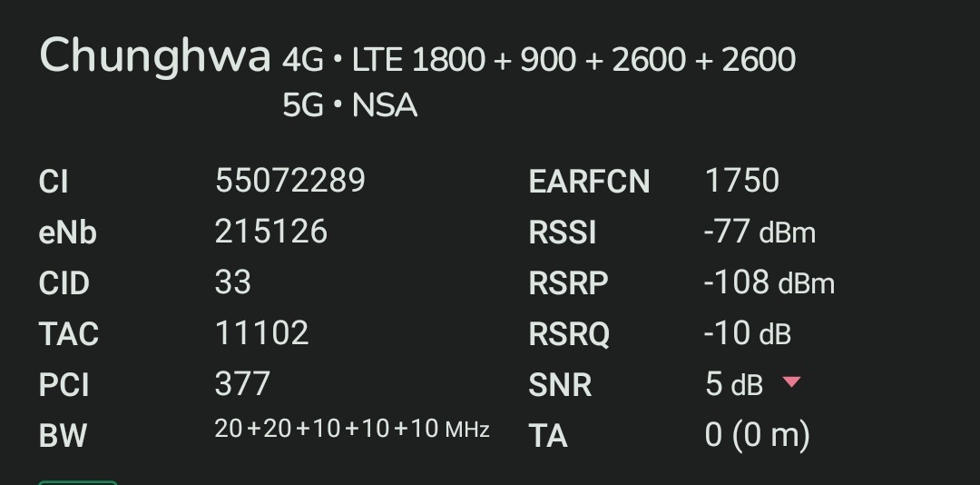Select the eNb value 215126
Viewport: 980px width, 485px height.
(270, 232)
